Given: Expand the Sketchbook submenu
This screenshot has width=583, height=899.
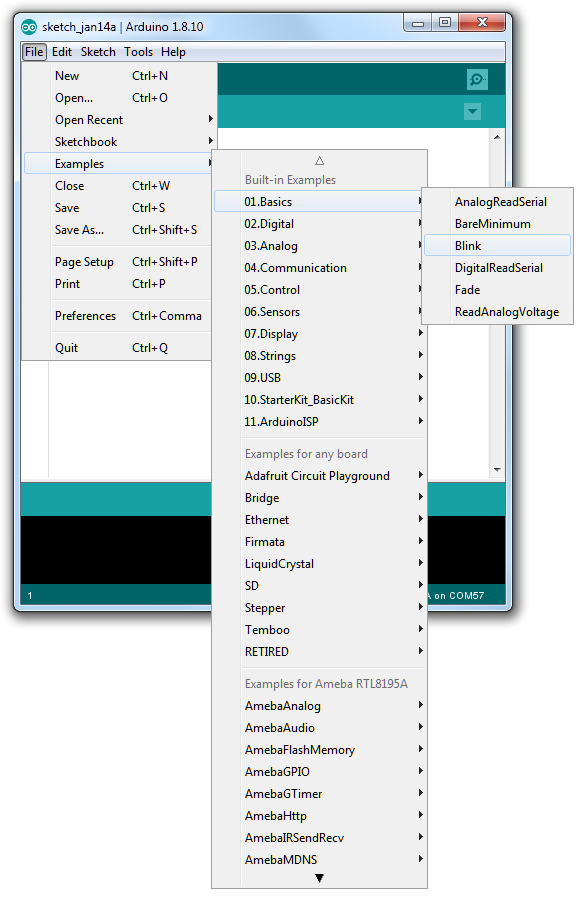Looking at the screenshot, I should coord(119,142).
